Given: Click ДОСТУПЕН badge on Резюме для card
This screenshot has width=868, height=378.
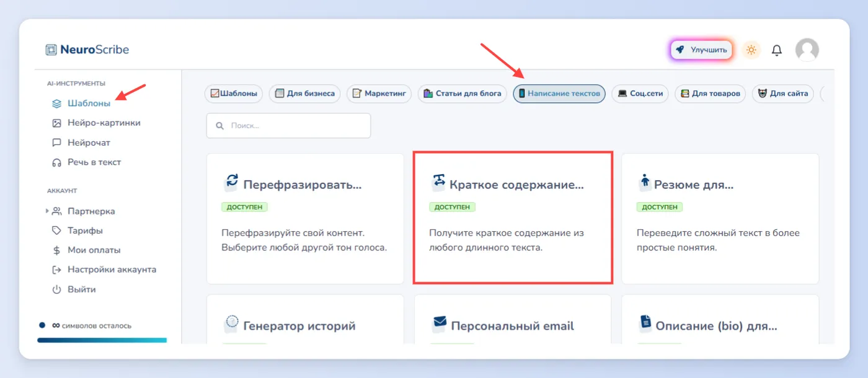Looking at the screenshot, I should pyautogui.click(x=660, y=207).
